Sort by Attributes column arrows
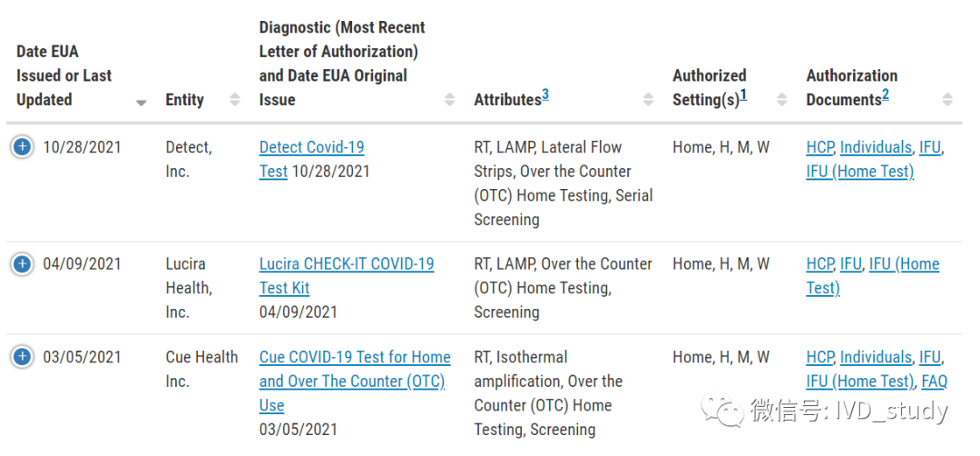Screen dimensions: 980x456 648,100
